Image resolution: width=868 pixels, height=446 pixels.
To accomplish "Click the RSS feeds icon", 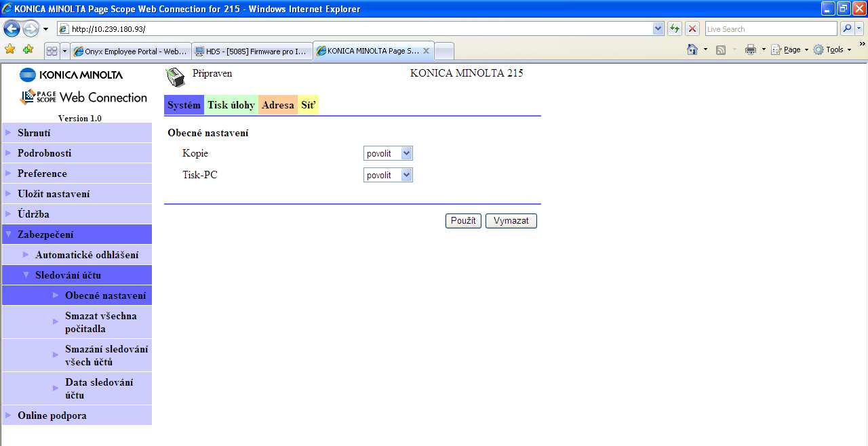I will (721, 49).
